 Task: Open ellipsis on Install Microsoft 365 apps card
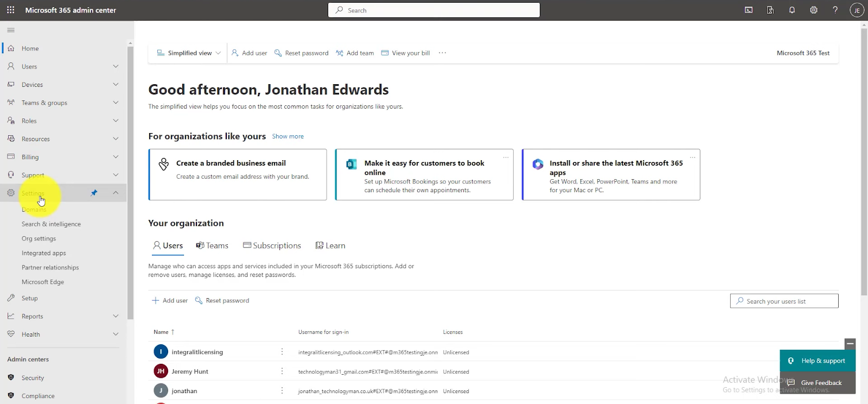pyautogui.click(x=692, y=157)
